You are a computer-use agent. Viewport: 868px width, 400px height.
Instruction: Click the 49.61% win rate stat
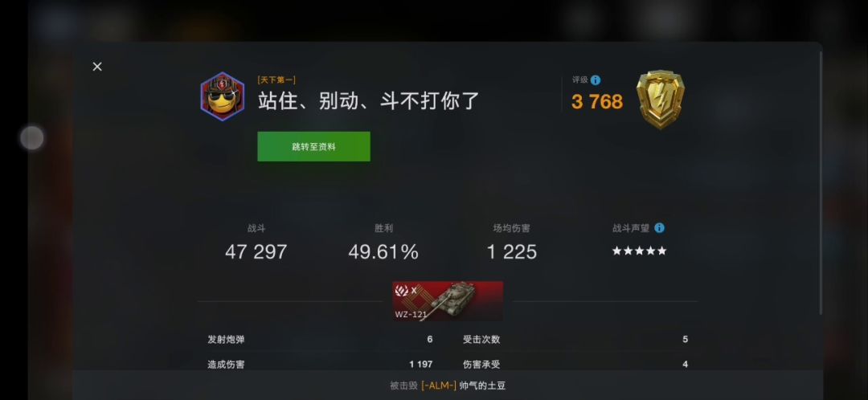coord(383,252)
